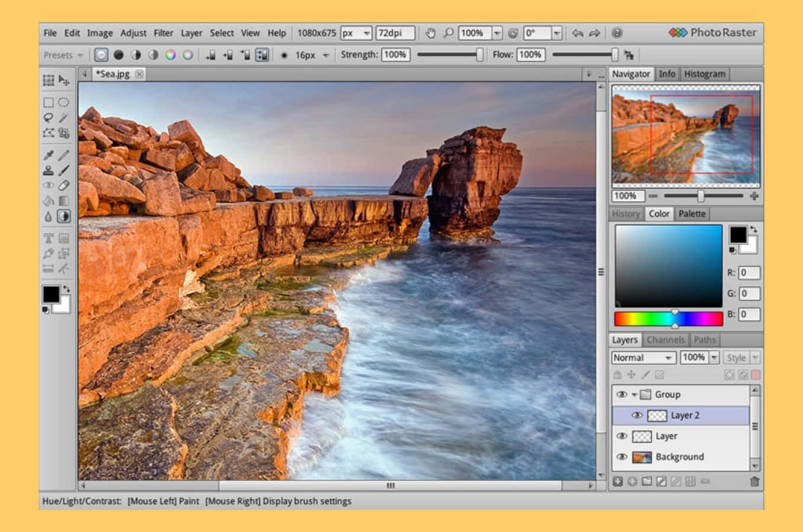Hide Layer 2 visibility
803x532 pixels.
coord(637,416)
